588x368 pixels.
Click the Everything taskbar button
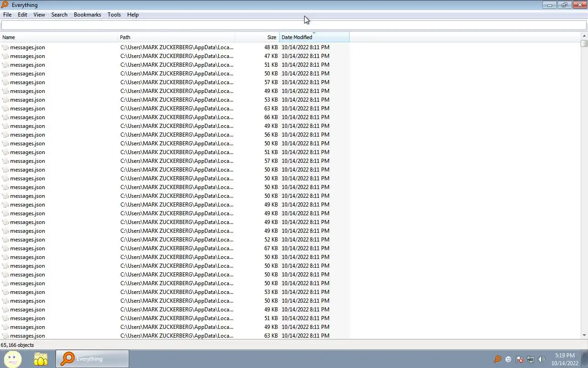92,359
